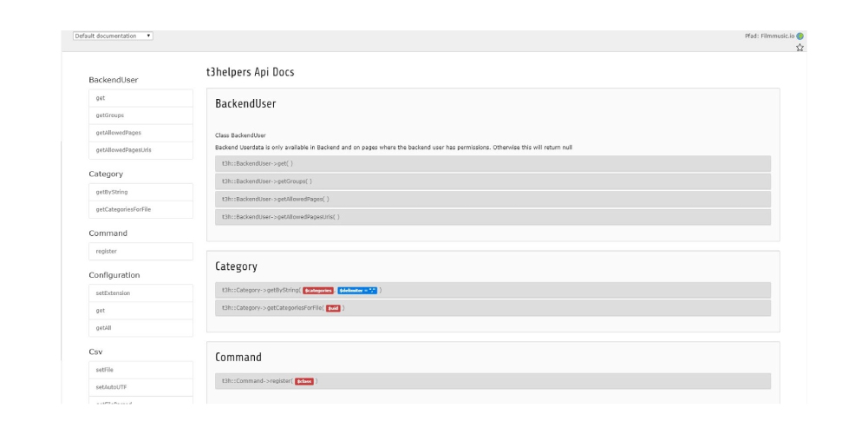Expand the t3h::Command->register method row
The height and width of the screenshot is (434, 868).
pyautogui.click(x=493, y=381)
